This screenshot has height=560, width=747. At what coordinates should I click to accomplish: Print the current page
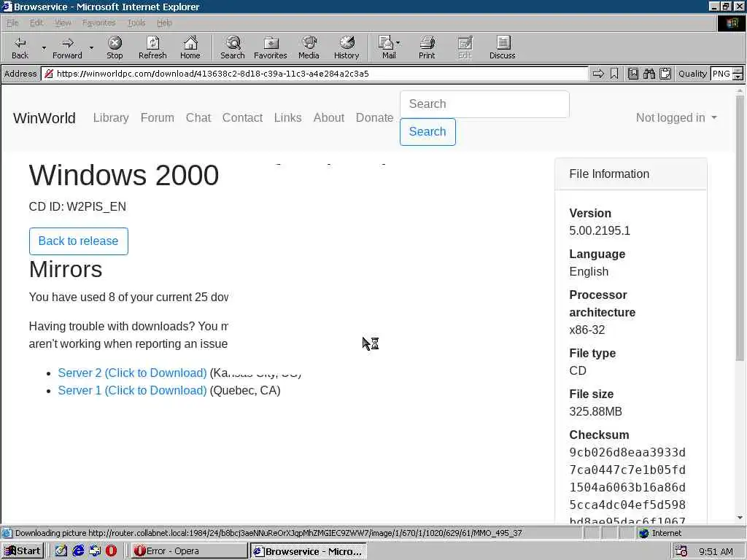427,47
